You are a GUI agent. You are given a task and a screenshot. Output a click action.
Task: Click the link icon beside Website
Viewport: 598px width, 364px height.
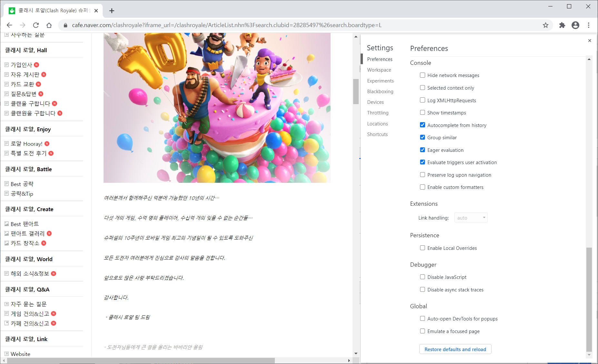tap(6, 354)
